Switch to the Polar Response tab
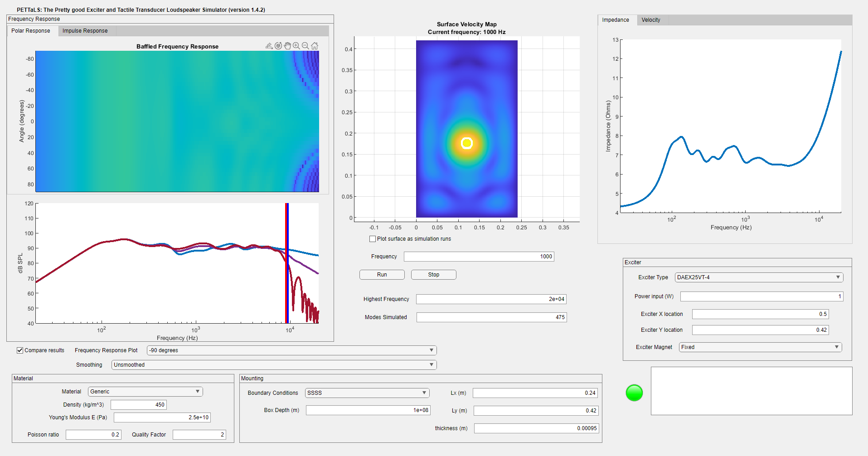 tap(31, 31)
